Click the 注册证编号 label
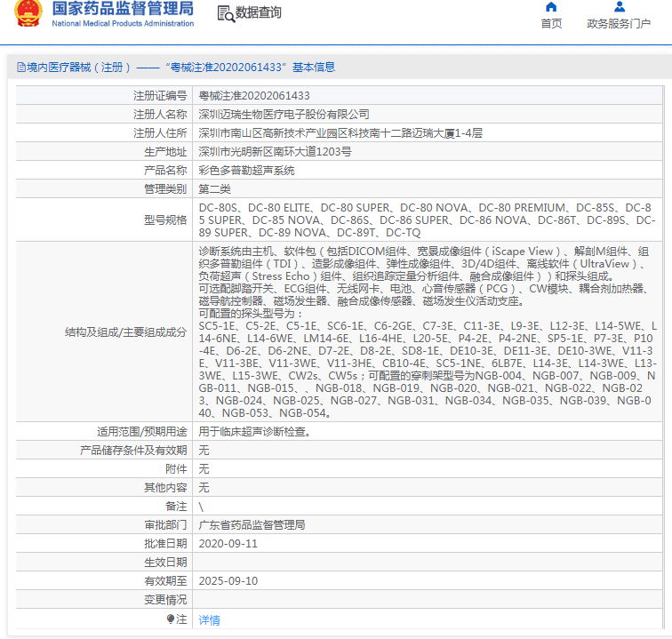The height and width of the screenshot is (639, 672). click(x=160, y=96)
